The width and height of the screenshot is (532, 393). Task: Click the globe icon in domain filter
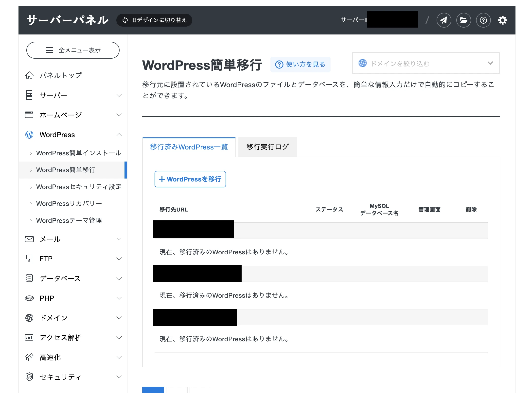(x=362, y=63)
